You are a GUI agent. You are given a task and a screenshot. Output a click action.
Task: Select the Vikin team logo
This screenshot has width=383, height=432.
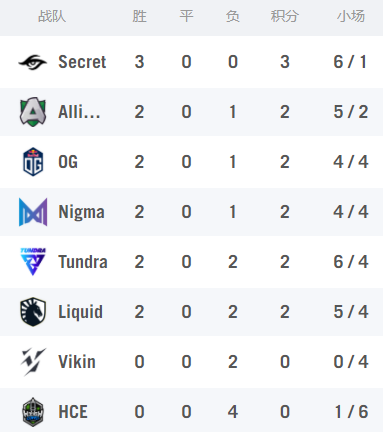coord(33,362)
